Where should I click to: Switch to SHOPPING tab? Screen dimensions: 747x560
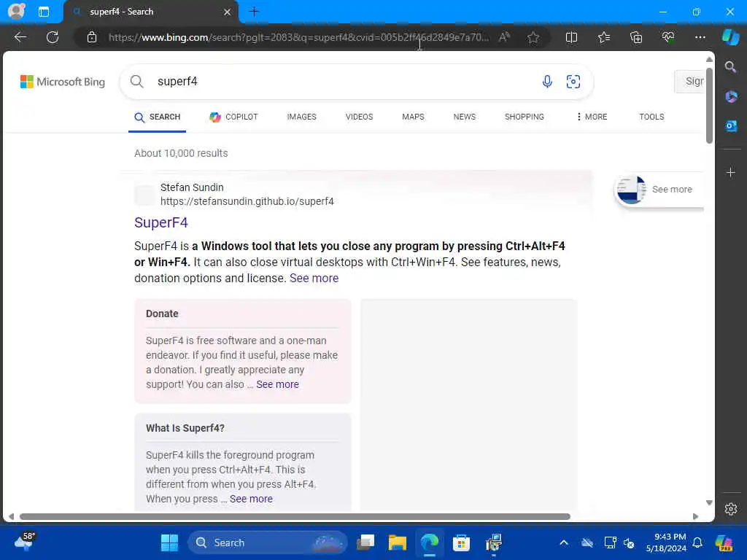click(x=524, y=117)
